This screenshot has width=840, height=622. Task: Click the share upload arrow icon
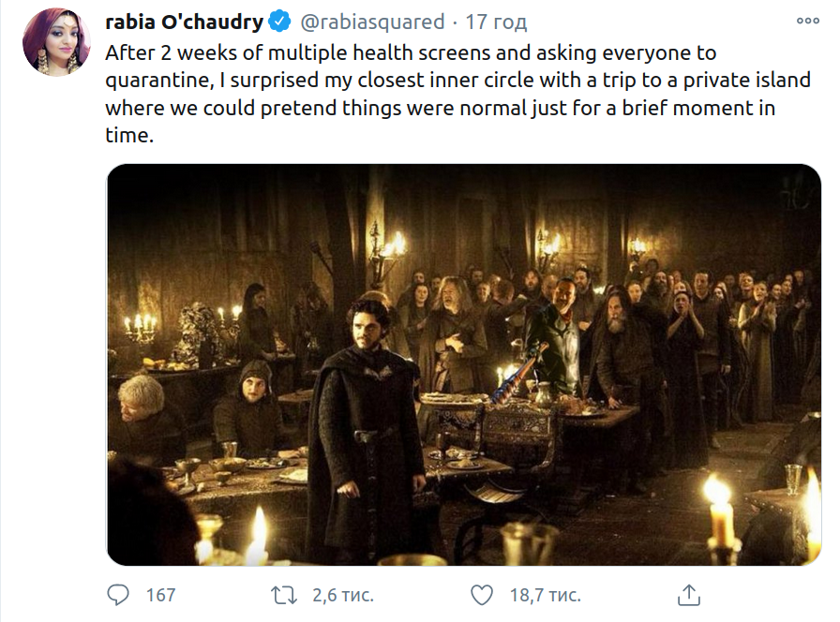tap(688, 594)
